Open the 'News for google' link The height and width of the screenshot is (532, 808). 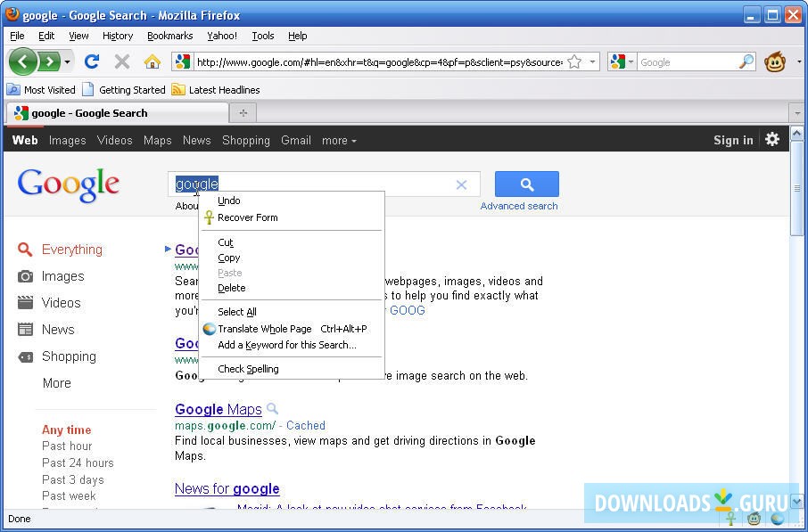[x=227, y=488]
